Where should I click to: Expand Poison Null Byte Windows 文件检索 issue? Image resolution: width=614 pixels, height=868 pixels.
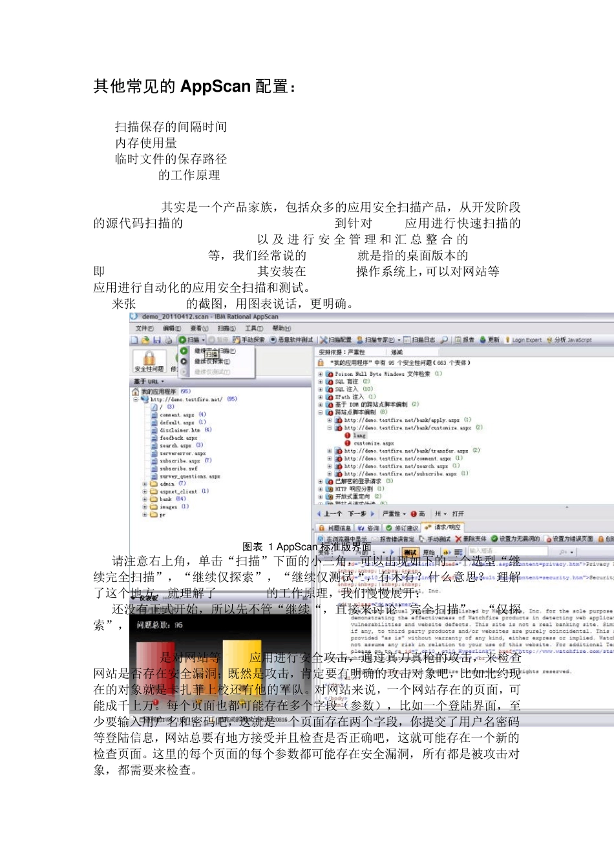pyautogui.click(x=321, y=374)
